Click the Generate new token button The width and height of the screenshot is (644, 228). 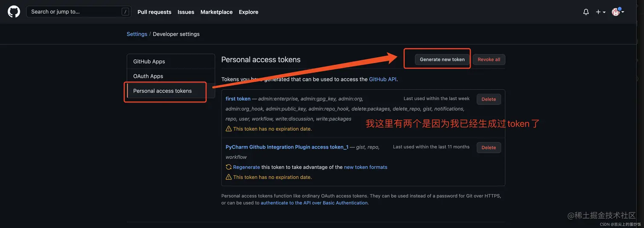442,60
